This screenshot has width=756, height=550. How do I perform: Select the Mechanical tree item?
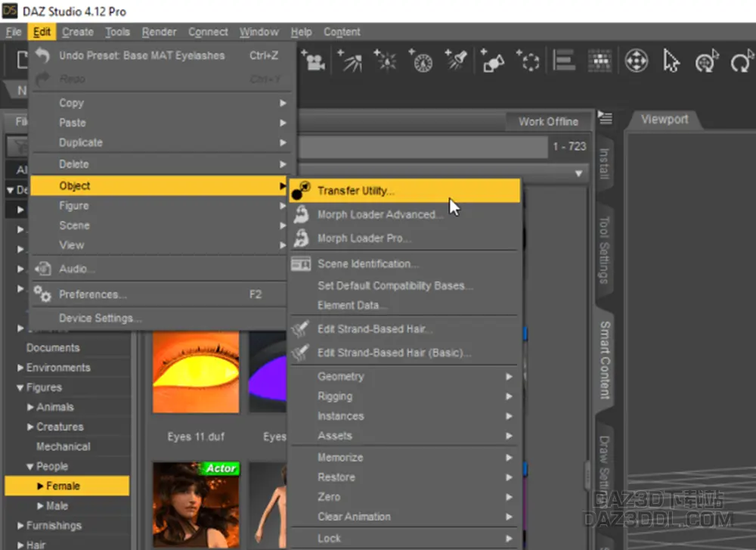click(x=64, y=447)
